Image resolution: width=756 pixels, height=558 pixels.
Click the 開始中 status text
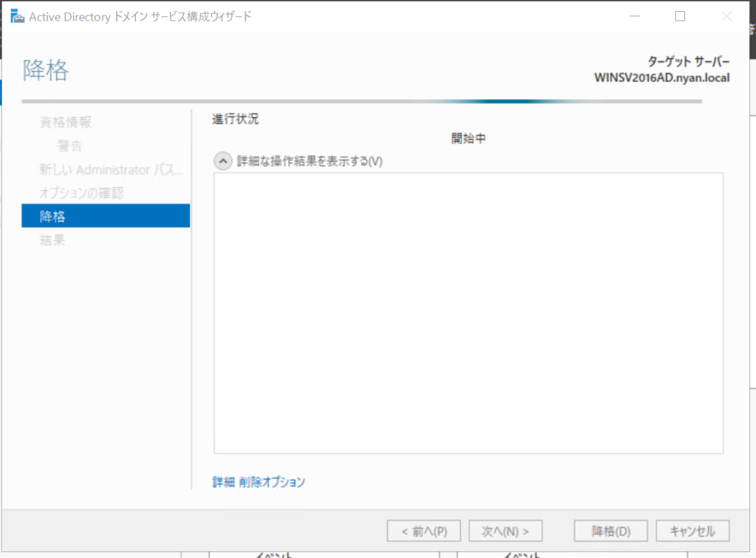click(468, 139)
